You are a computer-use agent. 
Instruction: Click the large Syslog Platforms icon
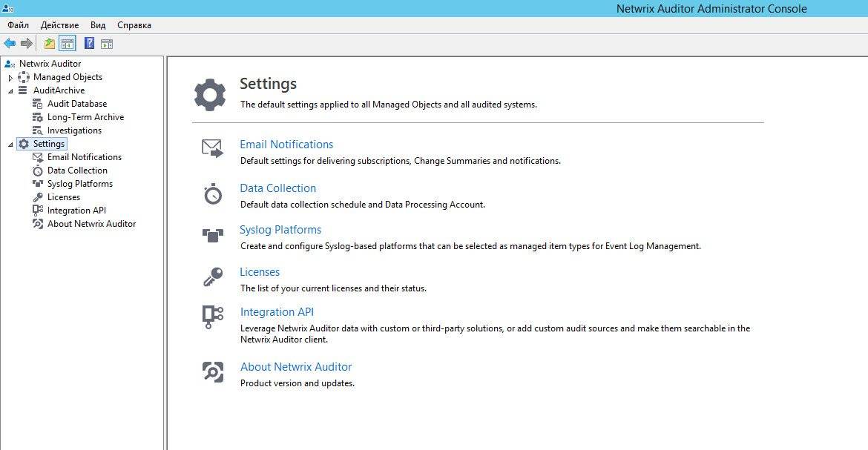[x=213, y=235]
